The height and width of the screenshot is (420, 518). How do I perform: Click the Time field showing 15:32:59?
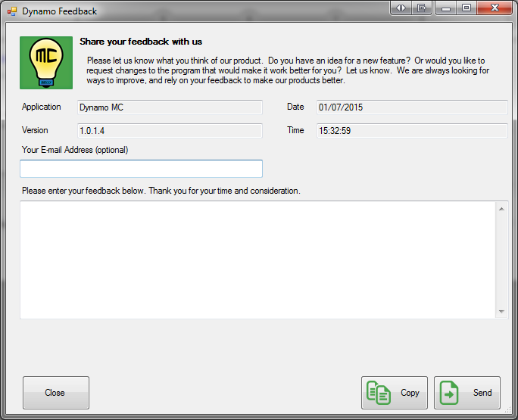click(x=412, y=131)
